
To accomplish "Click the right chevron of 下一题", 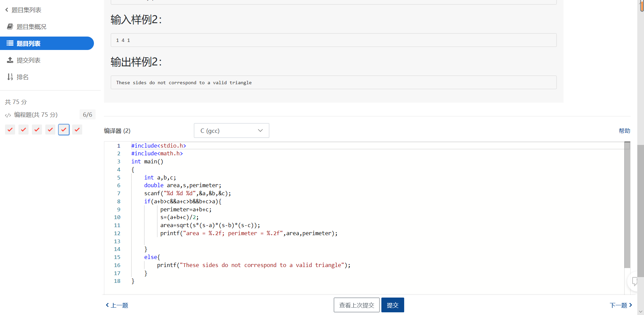I will click(x=631, y=305).
